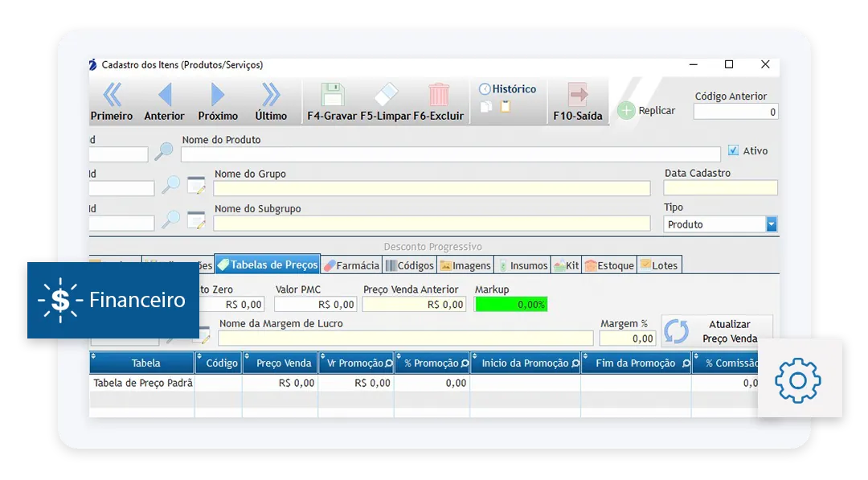Screen dimensions: 868x480
Task: Open filter on Vr Promoção column
Action: tap(389, 363)
